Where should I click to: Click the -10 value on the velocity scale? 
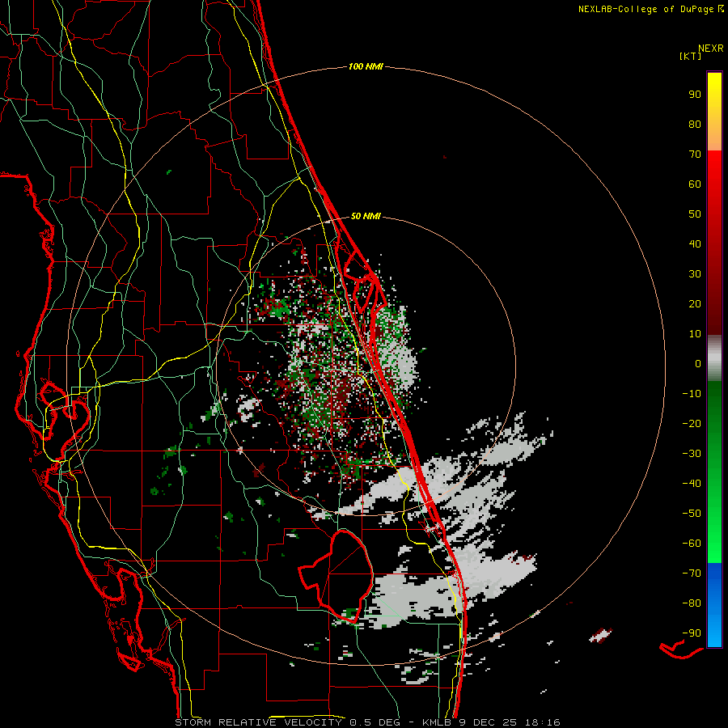(x=692, y=394)
